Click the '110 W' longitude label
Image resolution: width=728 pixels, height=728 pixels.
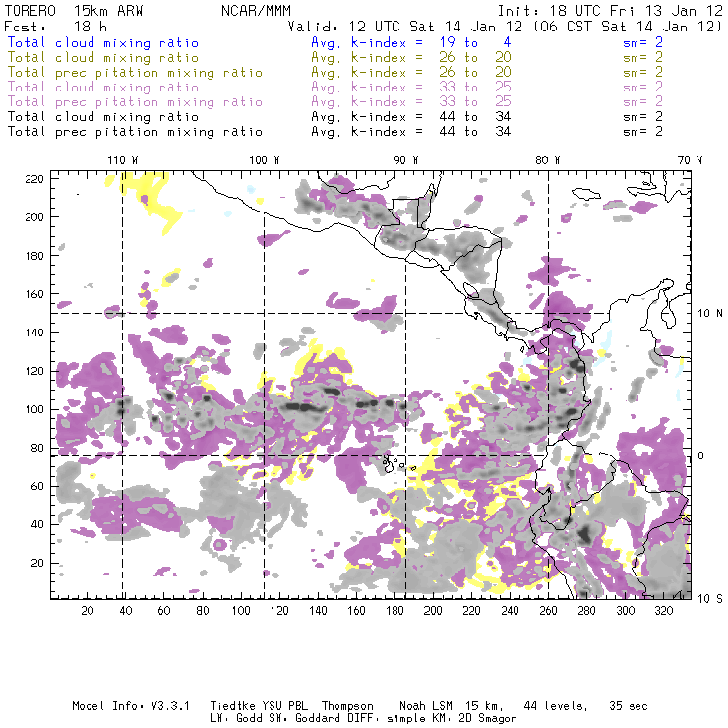tap(123, 160)
